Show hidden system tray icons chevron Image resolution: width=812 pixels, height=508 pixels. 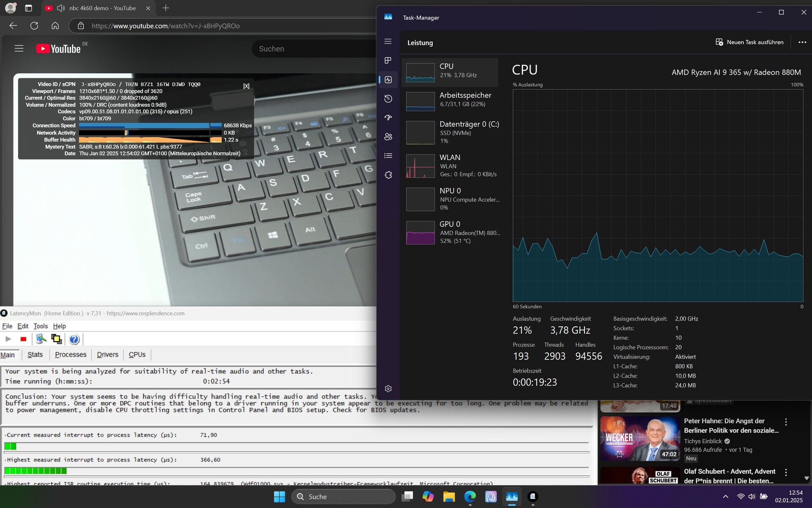(725, 497)
